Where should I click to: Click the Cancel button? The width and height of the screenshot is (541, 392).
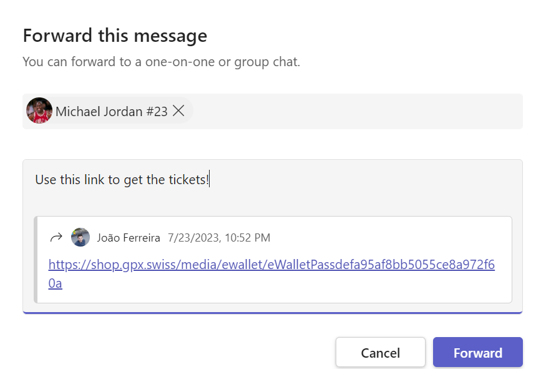tap(380, 352)
